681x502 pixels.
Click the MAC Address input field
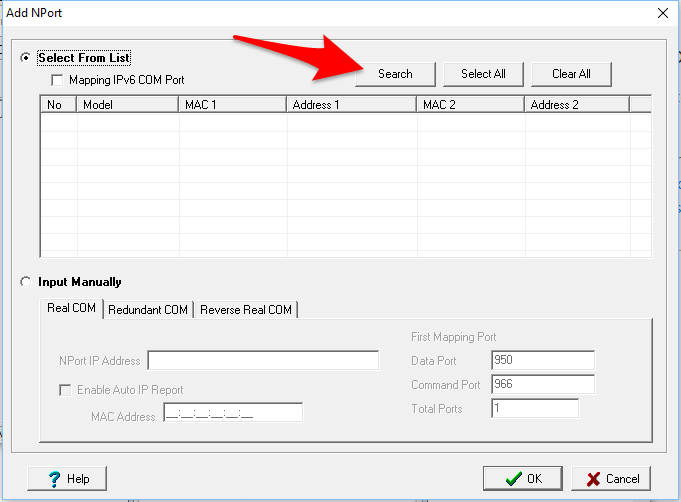(x=232, y=413)
